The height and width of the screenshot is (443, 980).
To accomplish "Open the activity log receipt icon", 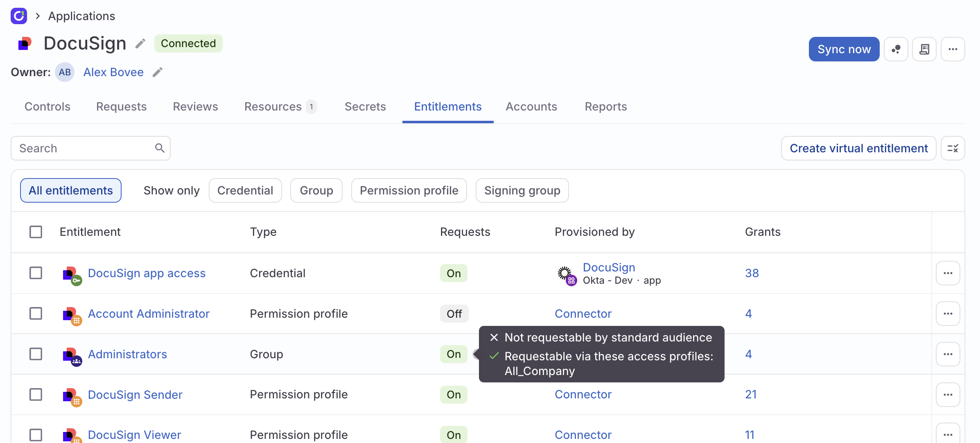I will tap(925, 49).
